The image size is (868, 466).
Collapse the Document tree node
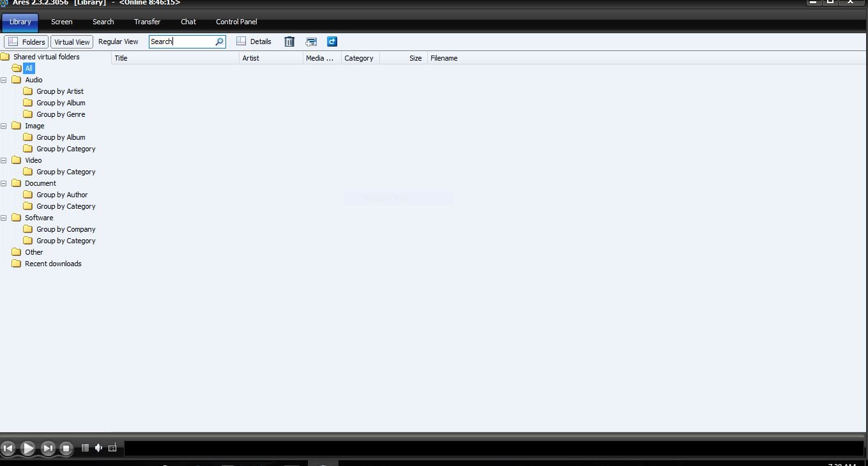tap(4, 183)
